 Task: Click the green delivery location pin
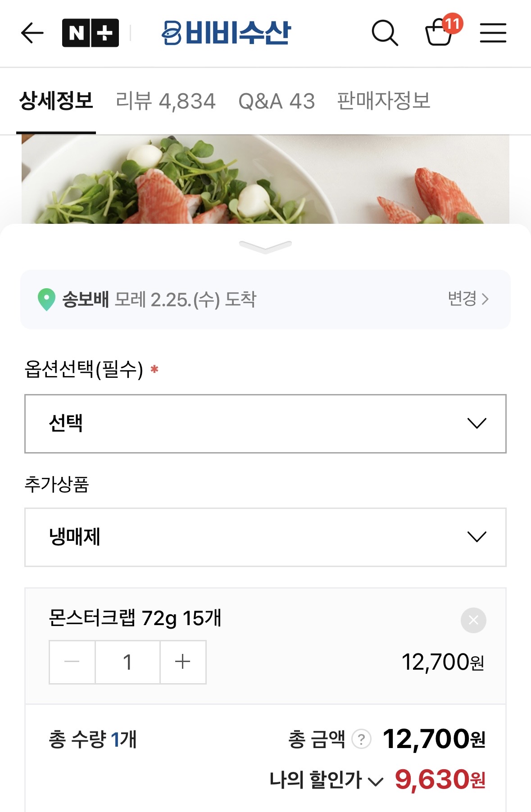pos(46,299)
